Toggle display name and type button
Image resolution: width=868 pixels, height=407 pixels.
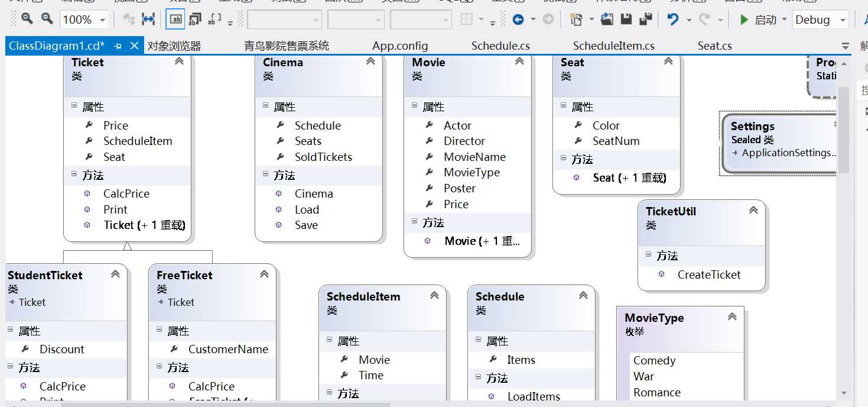pyautogui.click(x=195, y=20)
